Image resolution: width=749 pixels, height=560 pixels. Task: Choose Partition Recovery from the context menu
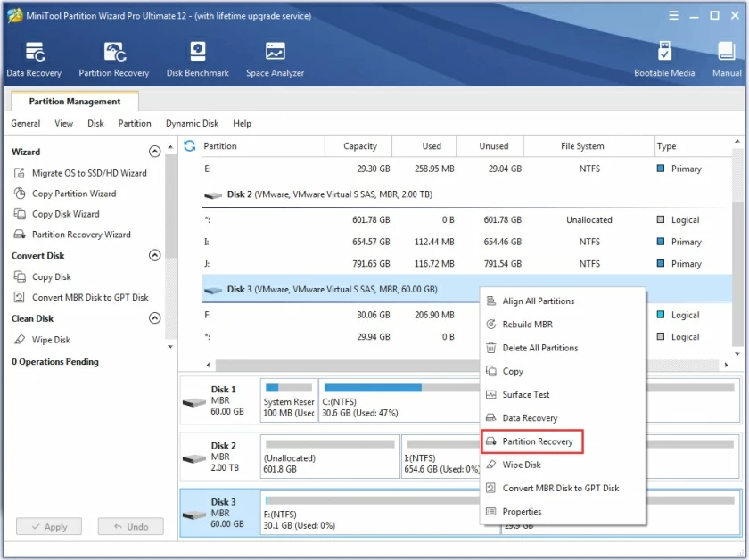539,441
